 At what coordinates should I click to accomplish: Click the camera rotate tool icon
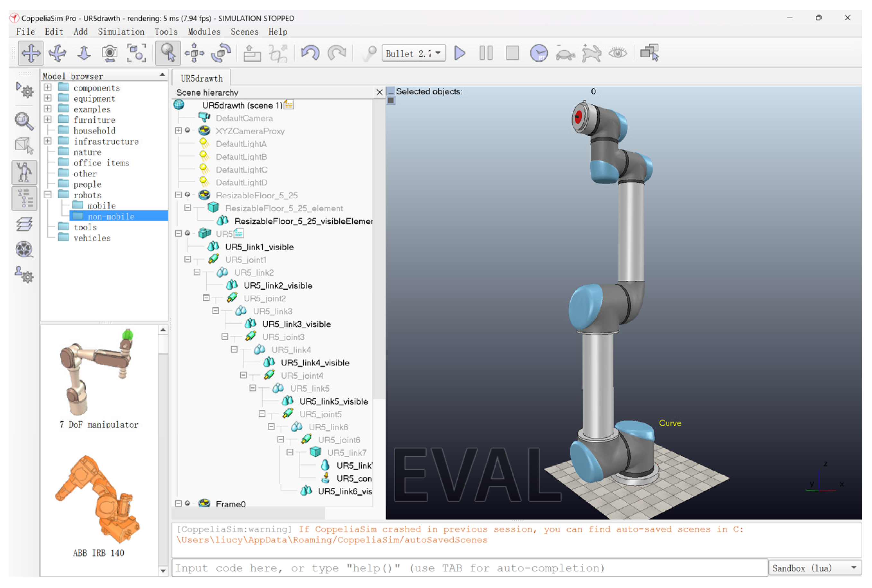[x=58, y=53]
